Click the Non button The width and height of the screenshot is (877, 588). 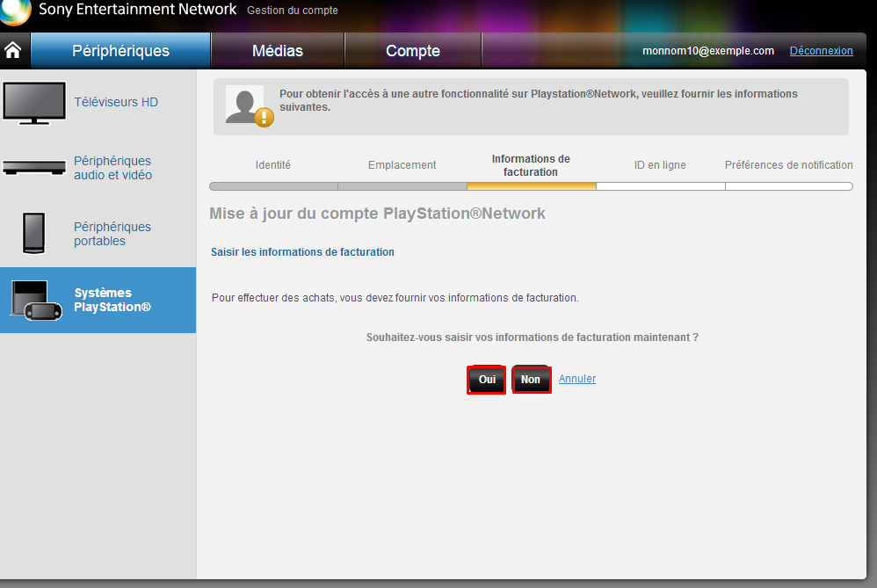pos(532,380)
